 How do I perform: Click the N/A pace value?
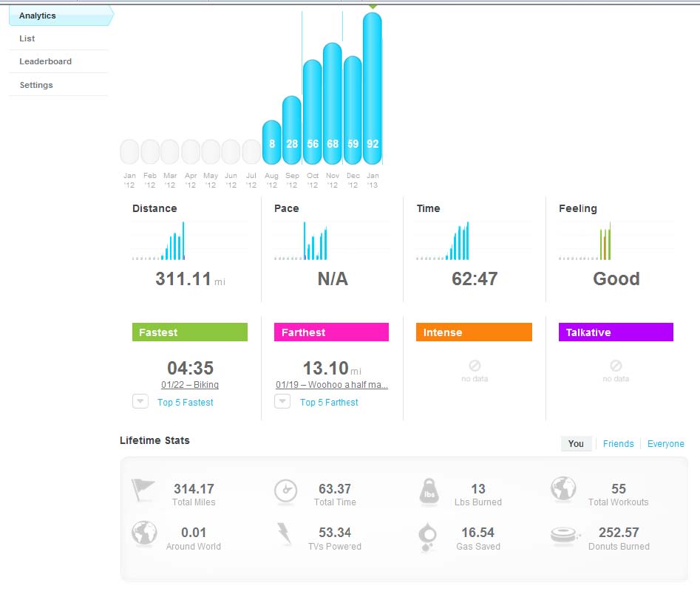click(333, 279)
